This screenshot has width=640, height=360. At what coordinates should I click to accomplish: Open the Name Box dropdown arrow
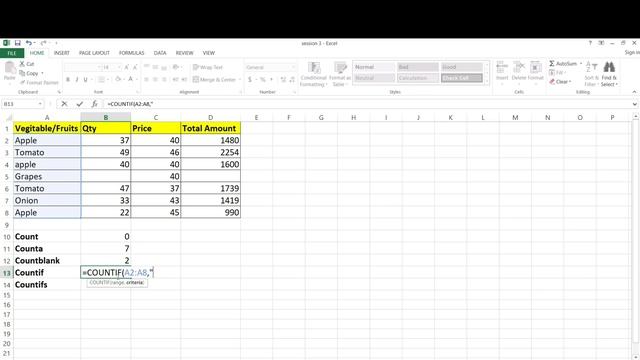(x=40, y=104)
